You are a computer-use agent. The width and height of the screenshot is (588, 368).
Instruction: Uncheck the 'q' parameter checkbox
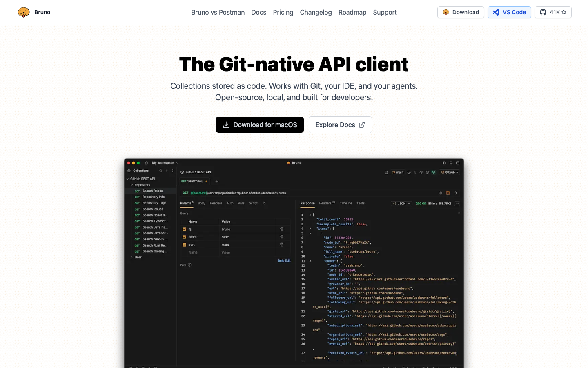184,229
